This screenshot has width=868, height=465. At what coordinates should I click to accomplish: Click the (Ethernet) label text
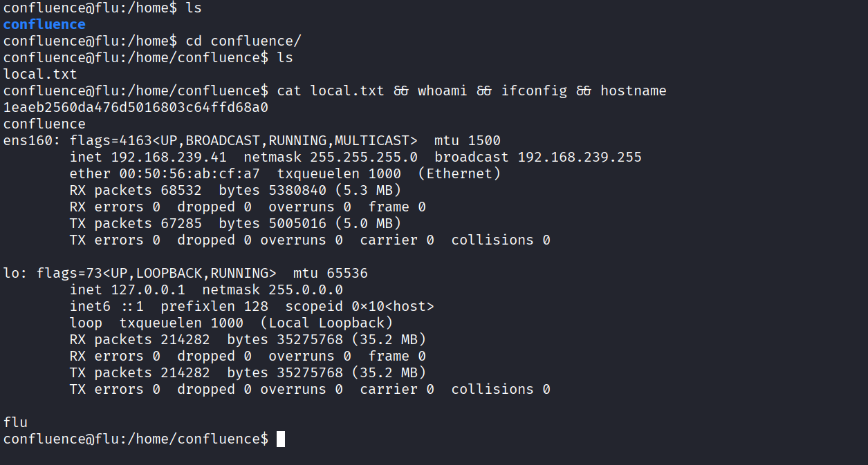coord(459,174)
